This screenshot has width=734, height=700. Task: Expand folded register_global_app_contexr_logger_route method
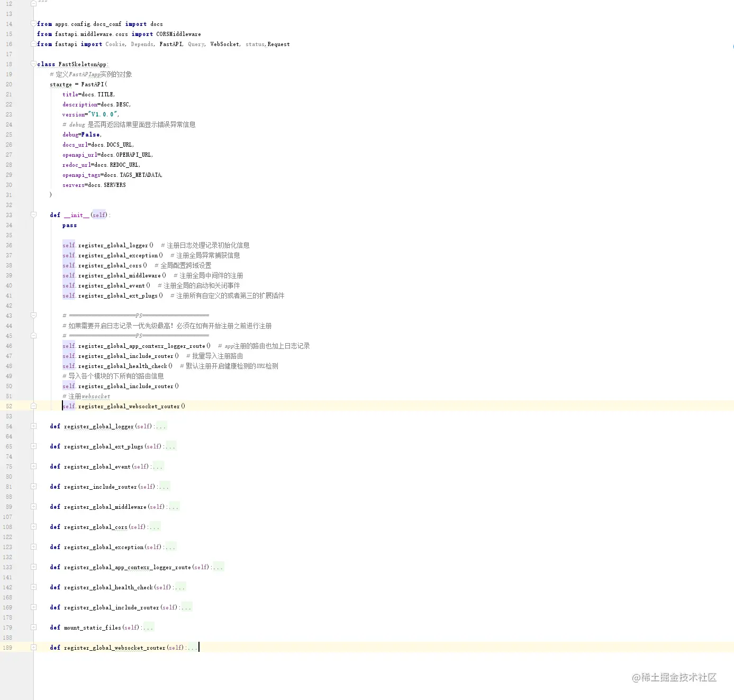click(33, 567)
